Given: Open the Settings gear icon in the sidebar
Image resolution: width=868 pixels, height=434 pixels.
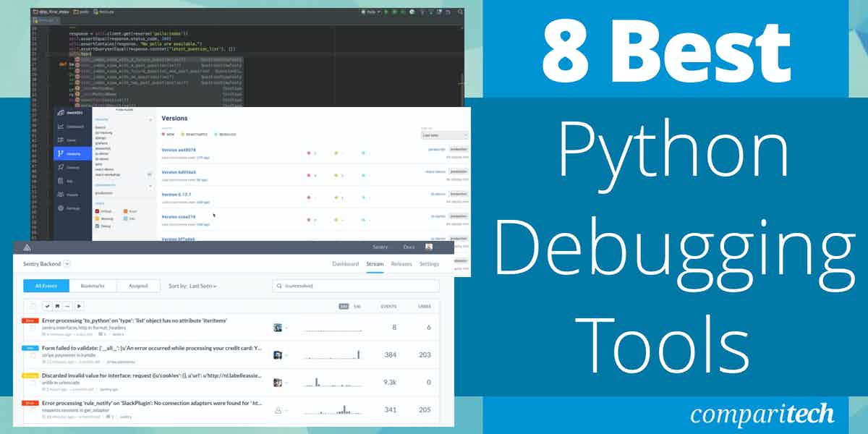Looking at the screenshot, I should [61, 208].
